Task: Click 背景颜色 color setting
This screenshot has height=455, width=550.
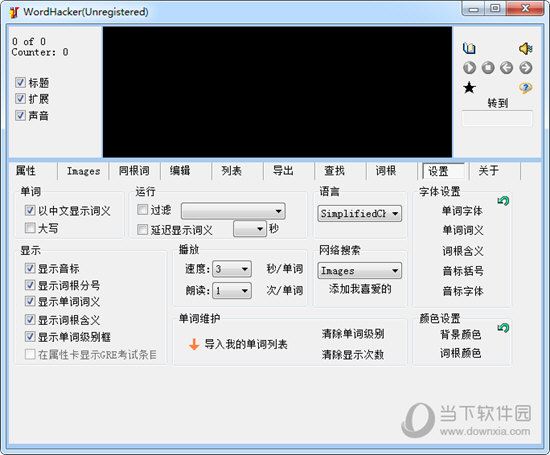Action: (461, 334)
